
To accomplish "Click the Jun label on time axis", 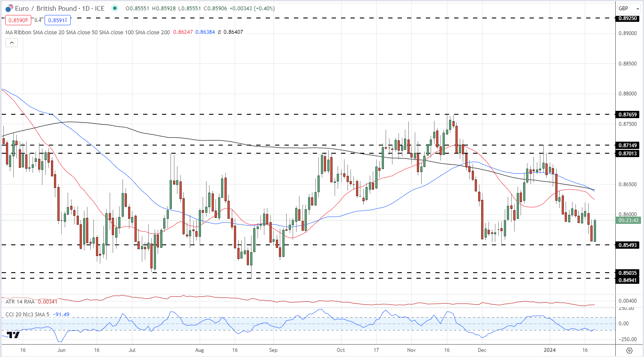I will click(x=61, y=350).
